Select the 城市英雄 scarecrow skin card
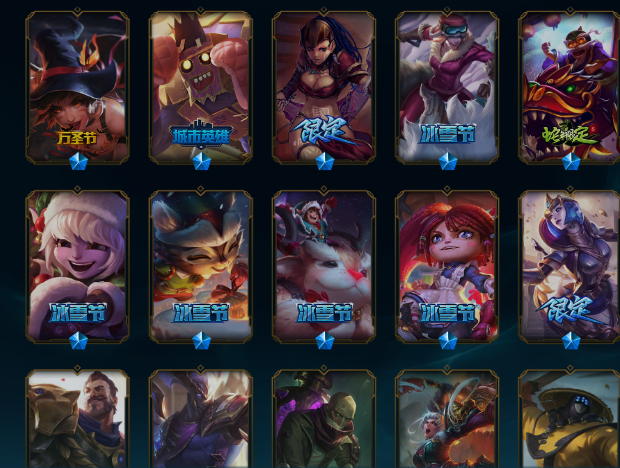The width and height of the screenshot is (620, 468). click(201, 87)
